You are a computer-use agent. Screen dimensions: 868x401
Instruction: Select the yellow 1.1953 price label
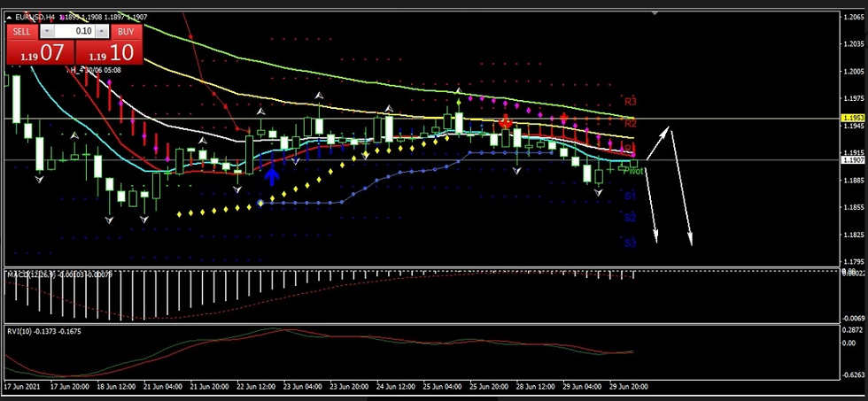(x=853, y=118)
